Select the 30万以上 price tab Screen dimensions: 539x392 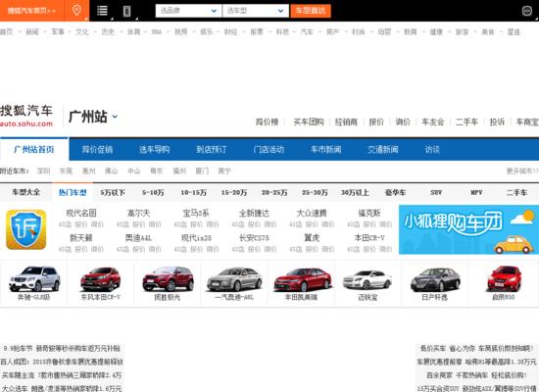click(355, 192)
